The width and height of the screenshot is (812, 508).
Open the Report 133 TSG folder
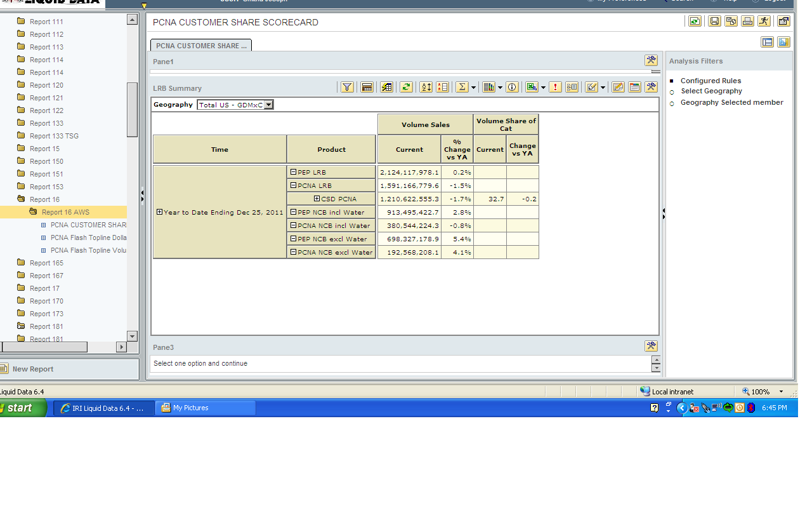(53, 136)
